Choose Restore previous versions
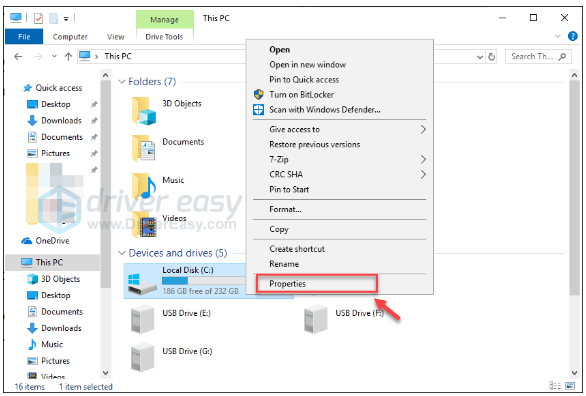 pos(315,145)
